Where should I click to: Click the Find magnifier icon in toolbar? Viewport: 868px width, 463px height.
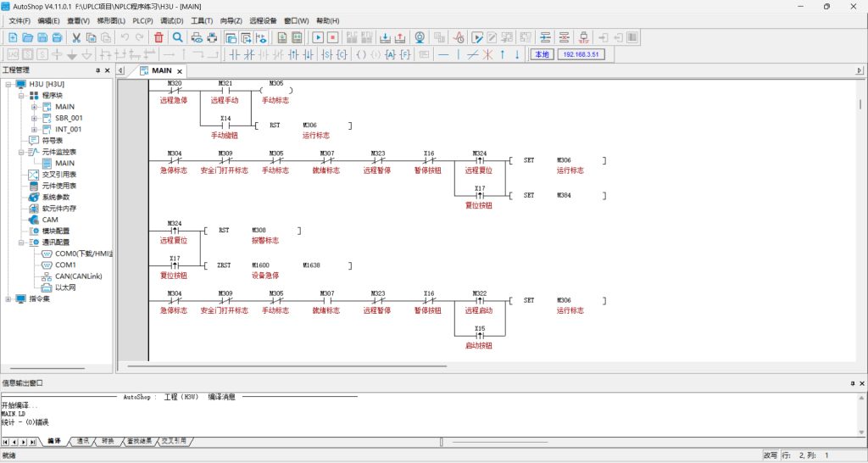pos(177,37)
